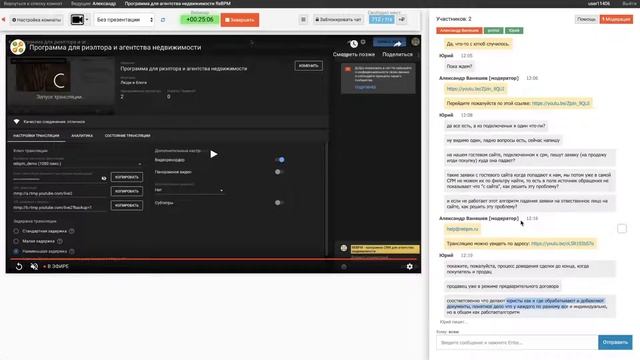Toggle the Панорамное видео switch
This screenshot has width=640, height=360.
(x=279, y=172)
